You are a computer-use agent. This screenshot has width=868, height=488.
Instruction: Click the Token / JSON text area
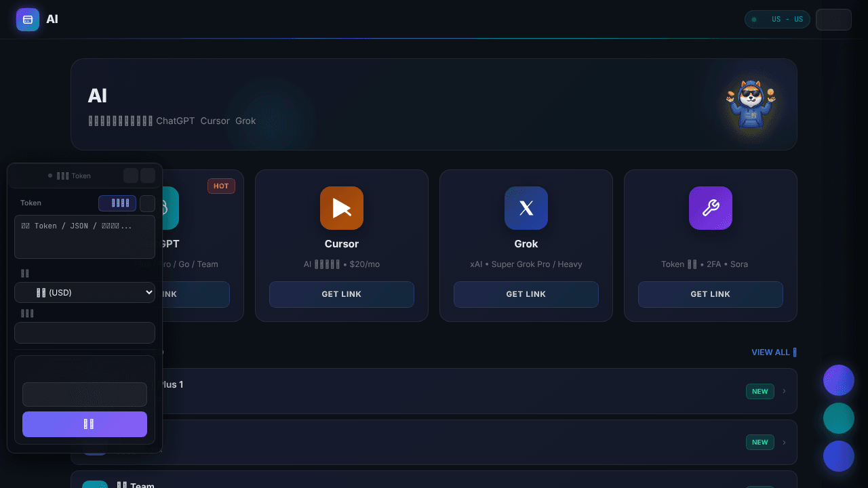[85, 237]
